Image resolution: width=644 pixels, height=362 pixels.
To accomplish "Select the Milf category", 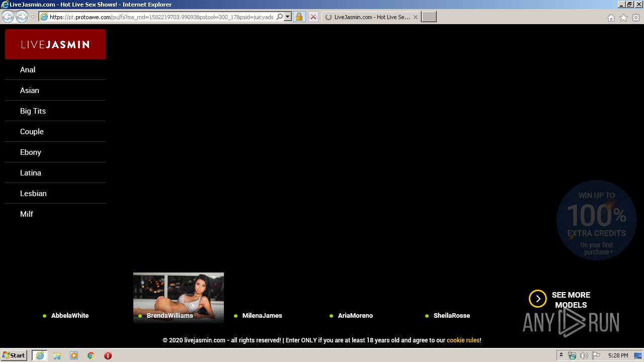I will click(x=55, y=214).
